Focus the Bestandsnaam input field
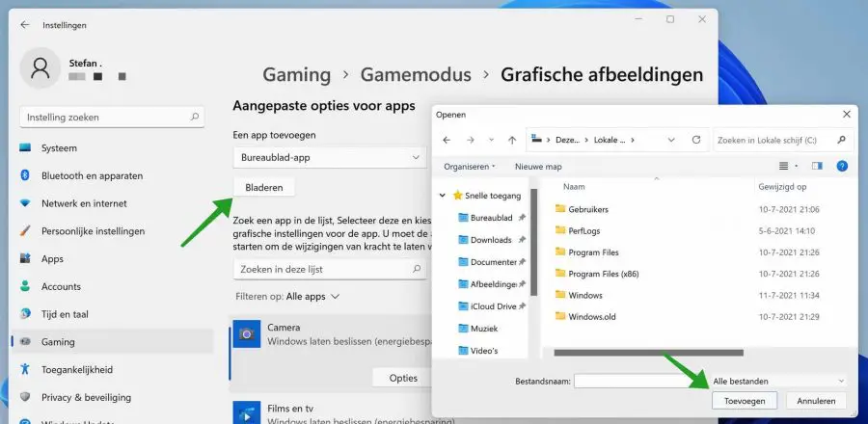Image resolution: width=868 pixels, height=424 pixels. point(641,381)
